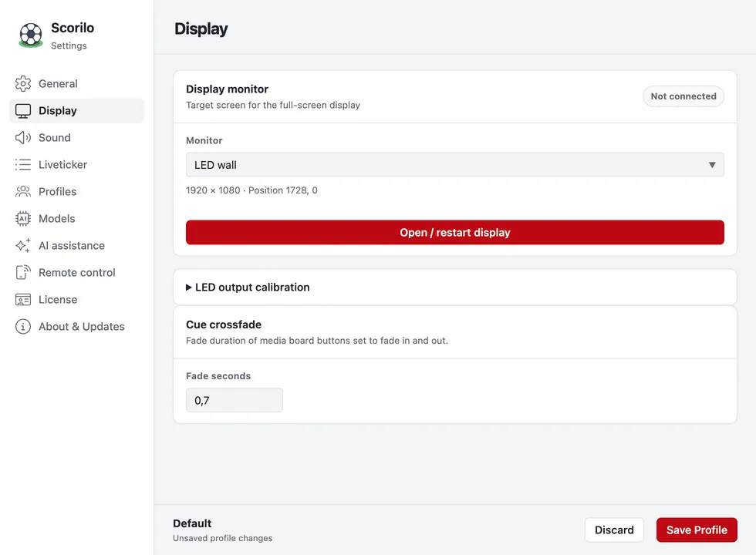The width and height of the screenshot is (756, 555).
Task: Click the License card icon
Action: (22, 300)
